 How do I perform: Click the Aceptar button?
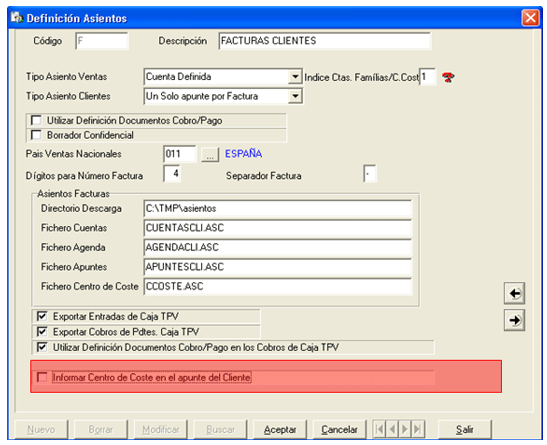pos(280,429)
